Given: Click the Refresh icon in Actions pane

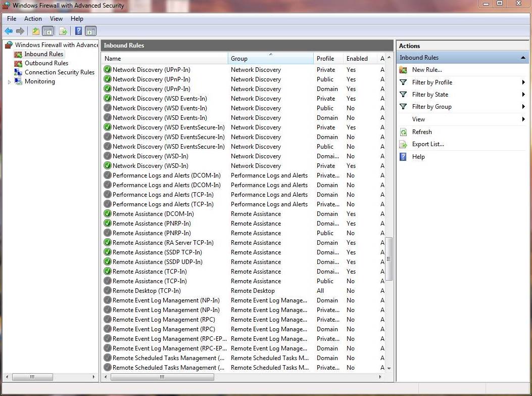Looking at the screenshot, I should click(x=403, y=132).
